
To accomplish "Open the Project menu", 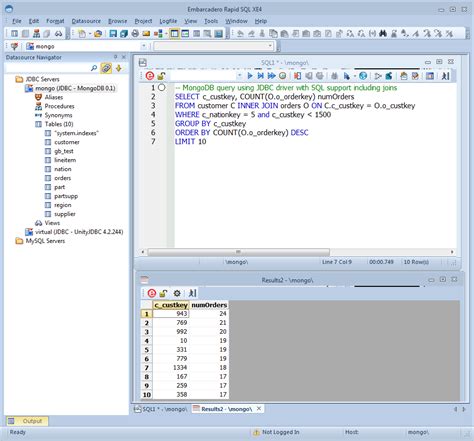I will 143,21.
